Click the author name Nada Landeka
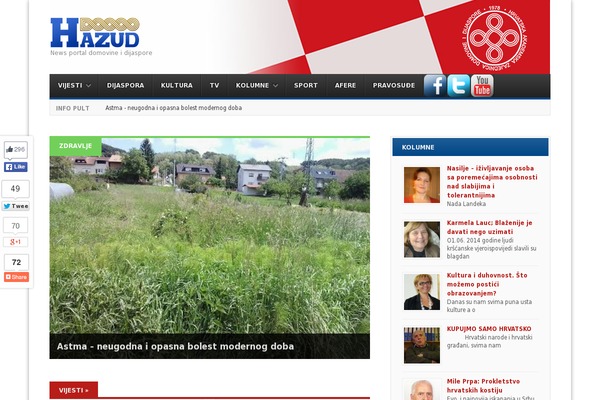Screen dimensions: 600x400 coord(466,204)
